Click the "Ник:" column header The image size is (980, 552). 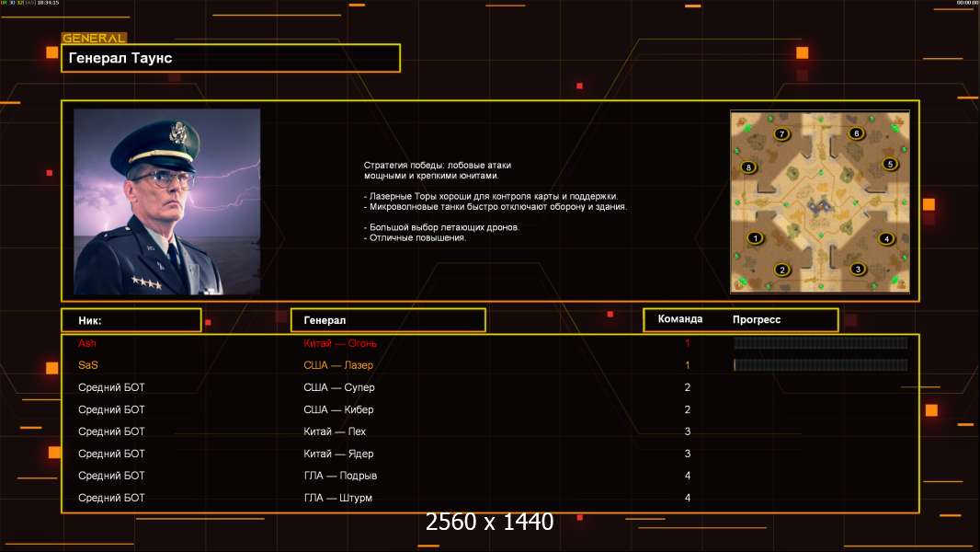click(131, 320)
